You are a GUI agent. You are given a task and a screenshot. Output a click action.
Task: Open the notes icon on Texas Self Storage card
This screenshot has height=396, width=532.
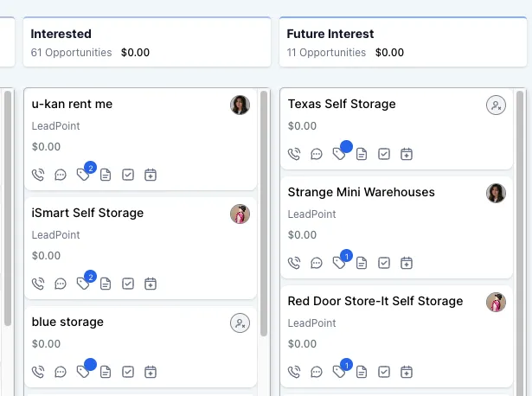point(362,154)
